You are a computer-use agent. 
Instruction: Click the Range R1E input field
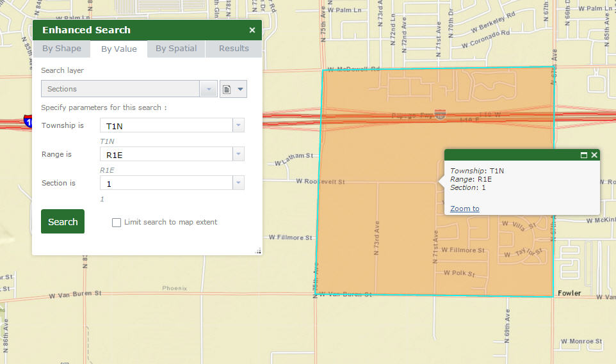166,154
